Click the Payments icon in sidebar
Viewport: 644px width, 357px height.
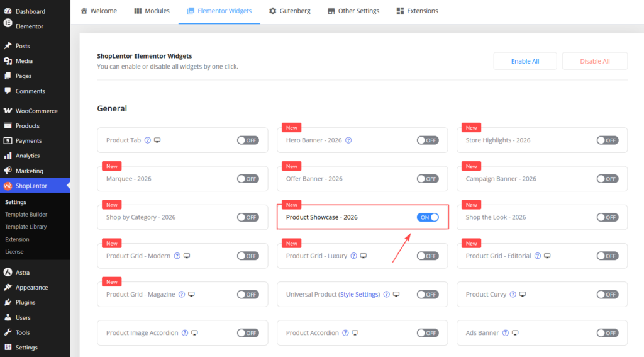pyautogui.click(x=8, y=140)
